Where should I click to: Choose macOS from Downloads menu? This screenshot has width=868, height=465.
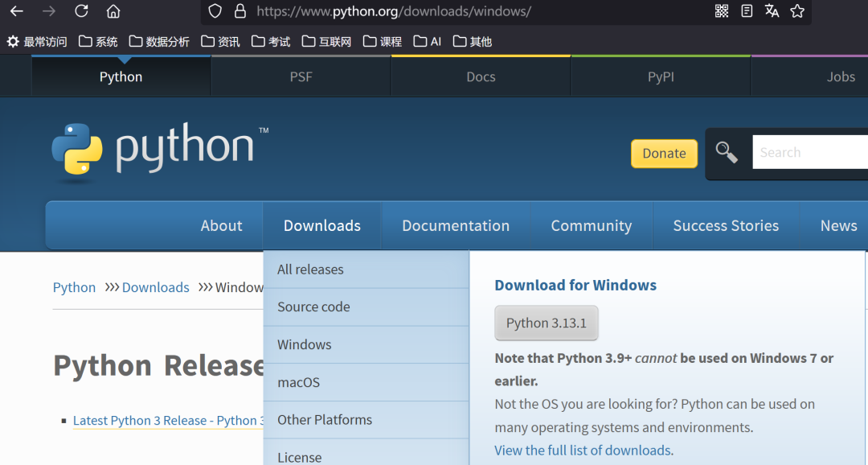366,382
